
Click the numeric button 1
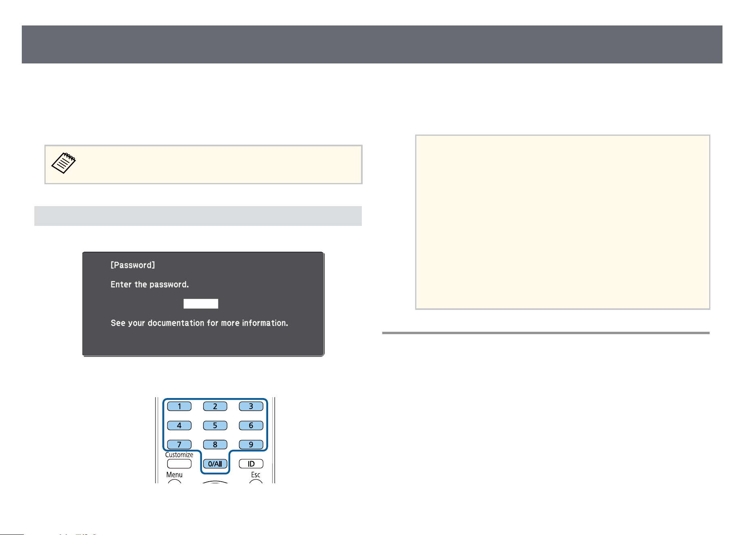tap(179, 406)
